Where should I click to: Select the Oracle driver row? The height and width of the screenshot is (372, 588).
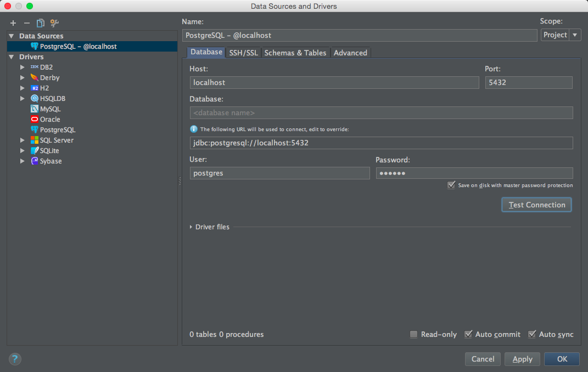[92, 119]
